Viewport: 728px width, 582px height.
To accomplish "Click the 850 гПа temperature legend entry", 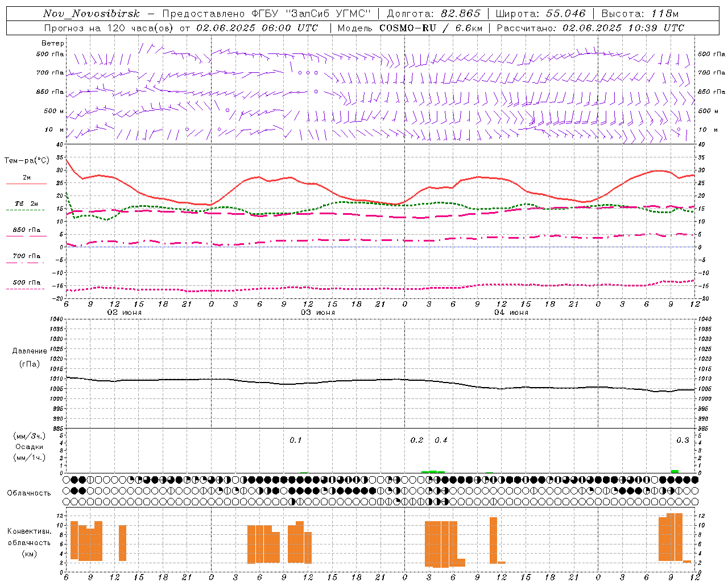I will (x=26, y=232).
